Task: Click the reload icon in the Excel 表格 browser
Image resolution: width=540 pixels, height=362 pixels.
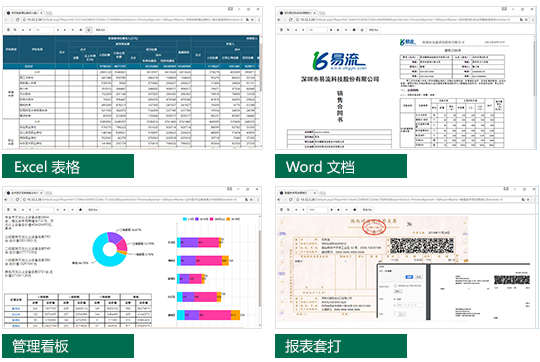Action: pos(17,20)
